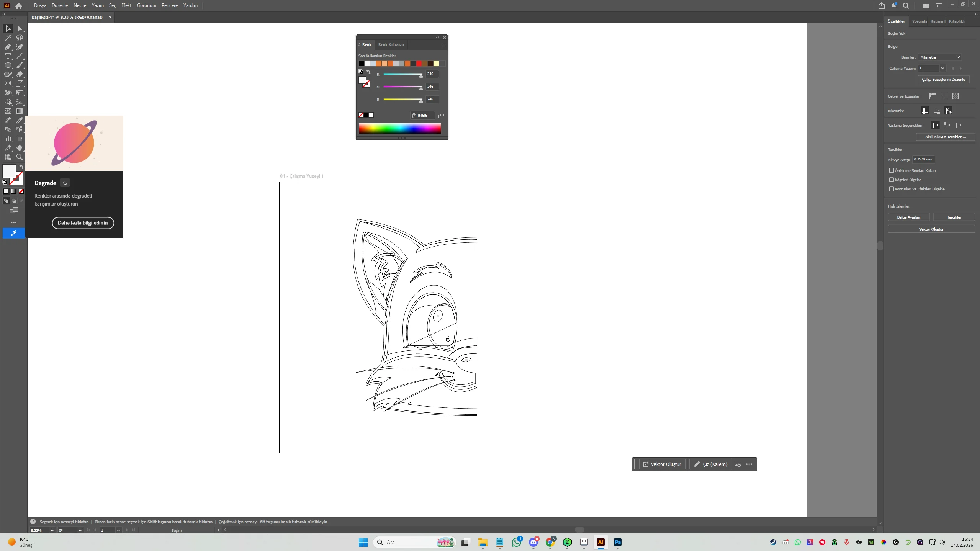Open Birimler Milimetre dropdown

tap(939, 57)
